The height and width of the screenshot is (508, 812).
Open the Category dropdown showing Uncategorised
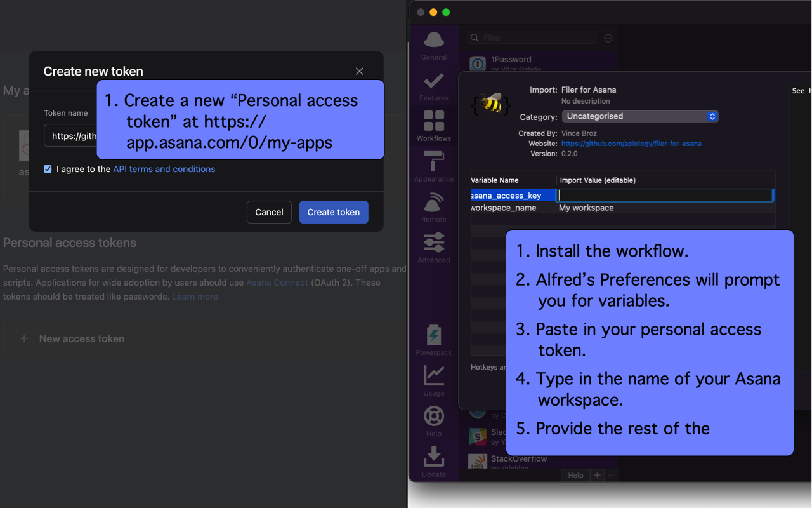pos(640,116)
